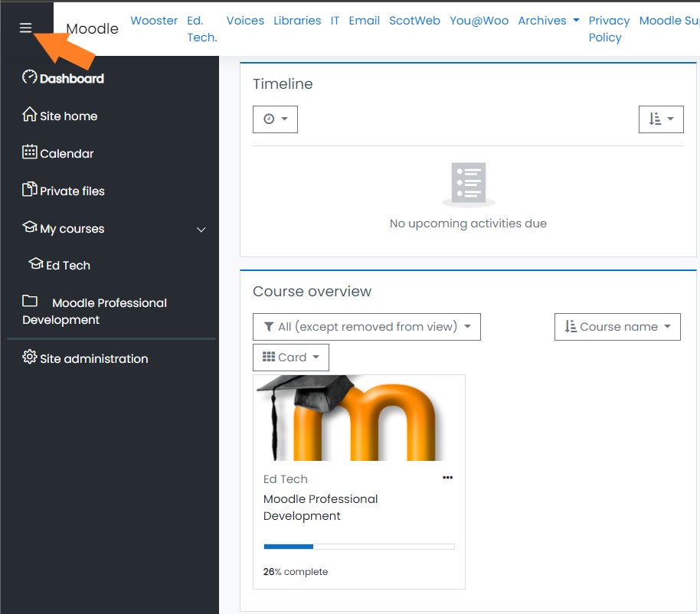This screenshot has height=614, width=700.
Task: Open the Timeline clock date filter dropdown
Action: (275, 119)
